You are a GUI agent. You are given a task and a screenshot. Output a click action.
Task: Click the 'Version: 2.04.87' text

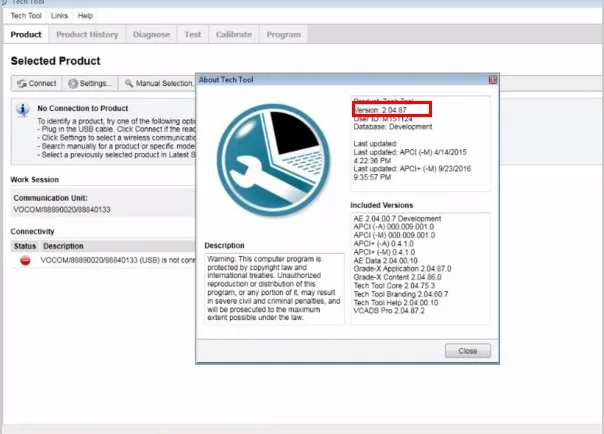(x=380, y=110)
